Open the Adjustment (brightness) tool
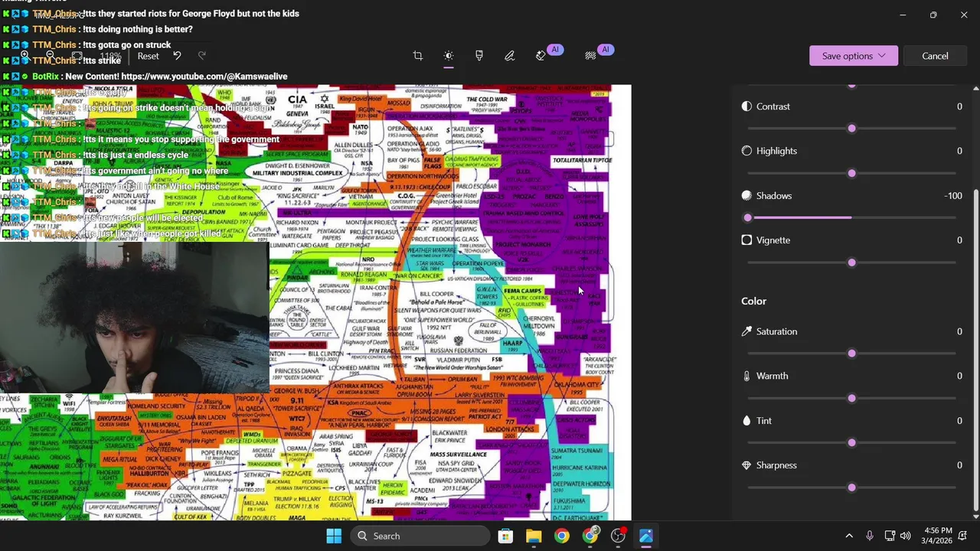This screenshot has width=980, height=551. coord(449,56)
